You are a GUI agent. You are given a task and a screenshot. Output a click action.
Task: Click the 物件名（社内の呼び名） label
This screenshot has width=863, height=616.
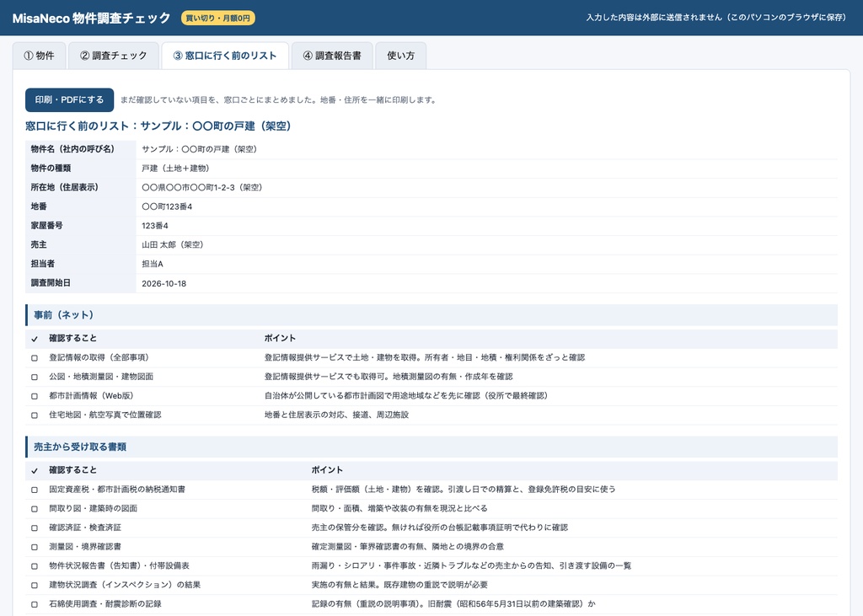pos(72,149)
